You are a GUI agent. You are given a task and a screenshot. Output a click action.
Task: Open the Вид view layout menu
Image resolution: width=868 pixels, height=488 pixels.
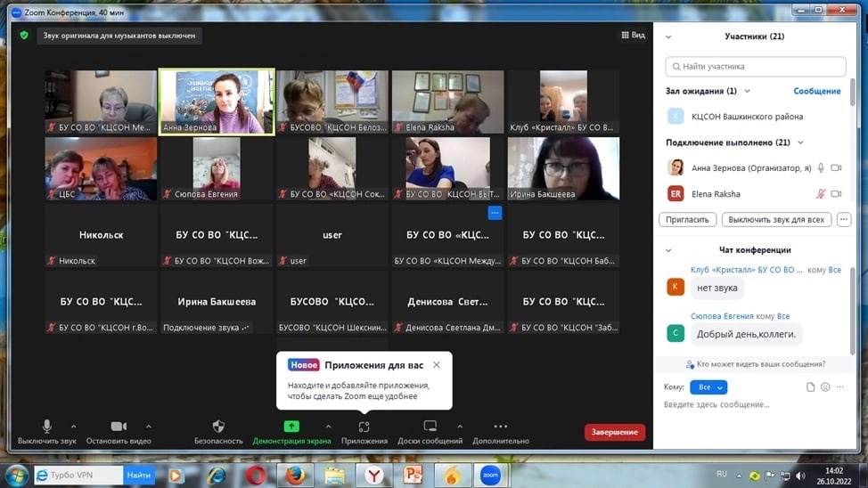[633, 36]
